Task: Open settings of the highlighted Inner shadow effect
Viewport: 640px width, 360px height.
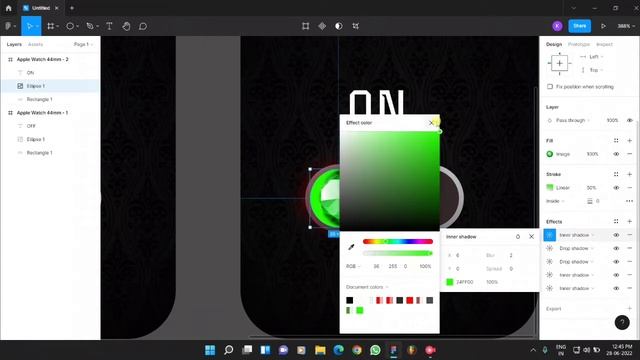Action: (x=549, y=235)
